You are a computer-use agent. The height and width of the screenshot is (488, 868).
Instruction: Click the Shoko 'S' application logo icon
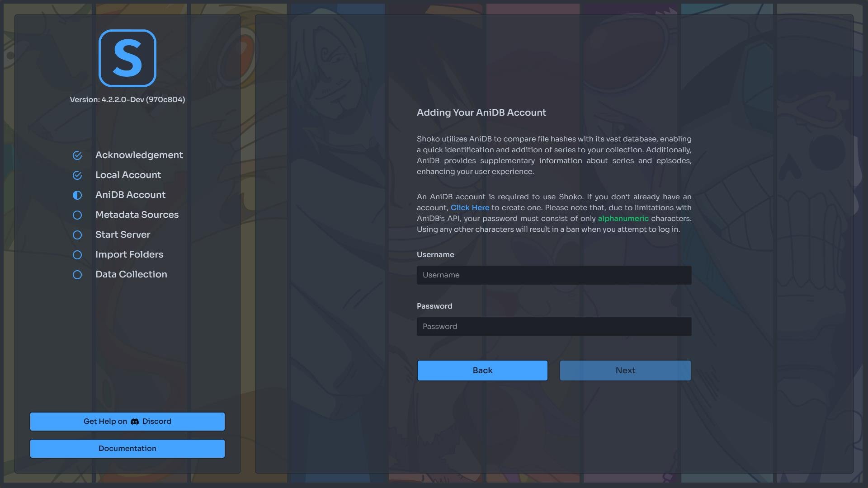(127, 58)
